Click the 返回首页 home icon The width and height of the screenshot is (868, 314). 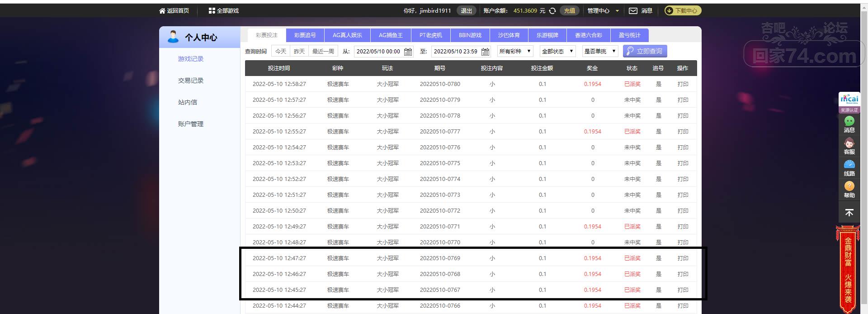162,11
